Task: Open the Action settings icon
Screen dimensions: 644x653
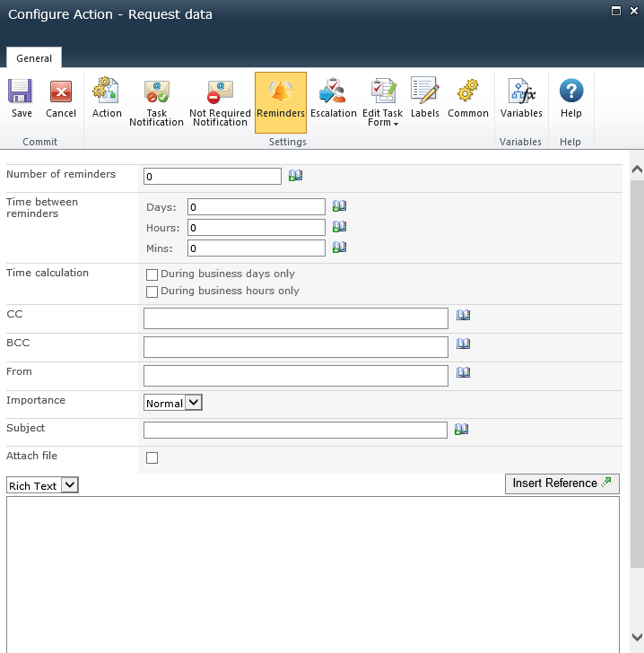Action: coord(107,100)
